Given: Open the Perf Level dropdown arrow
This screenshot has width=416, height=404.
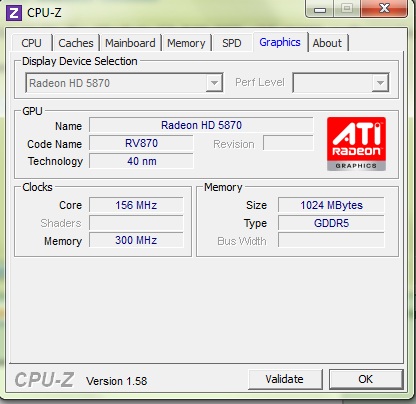Looking at the screenshot, I should (380, 83).
